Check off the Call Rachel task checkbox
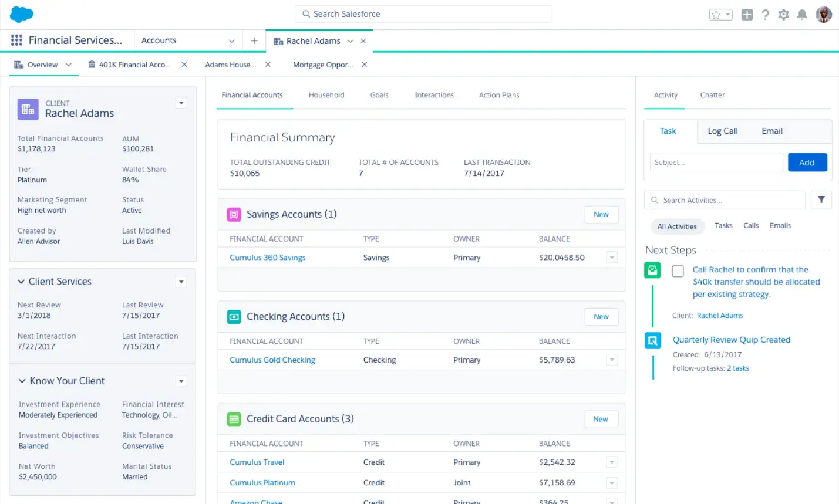 (x=678, y=271)
